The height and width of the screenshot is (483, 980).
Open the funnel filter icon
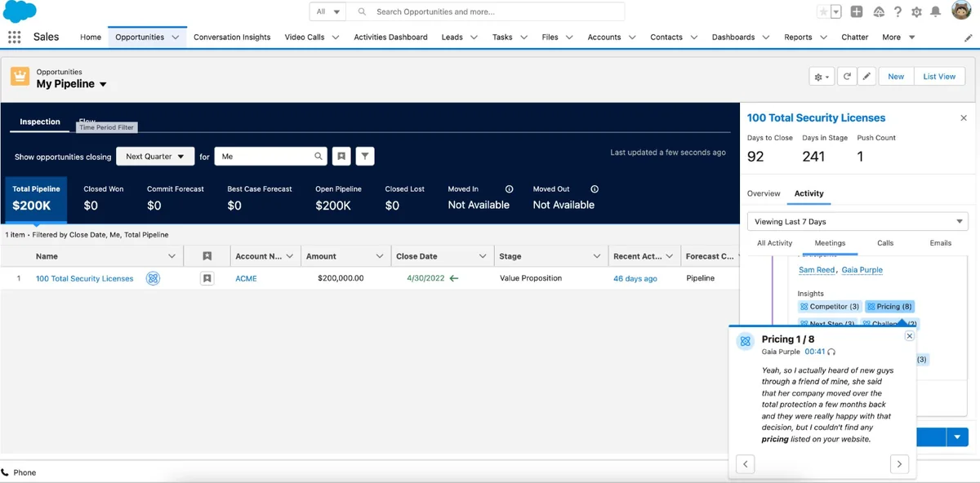coord(365,156)
